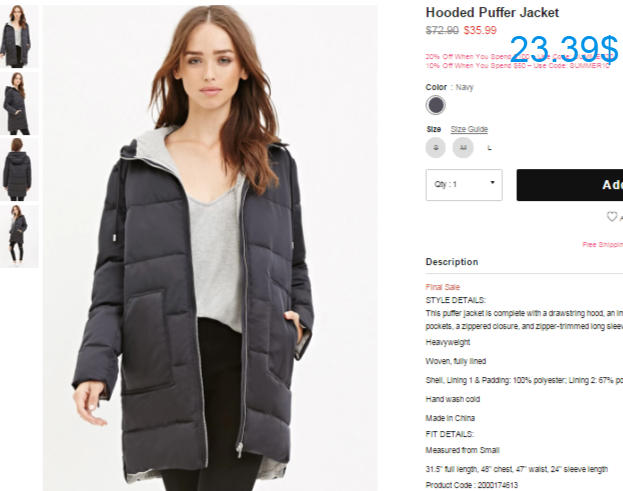Open the Size Guide link
This screenshot has height=491, width=623.
coord(469,129)
